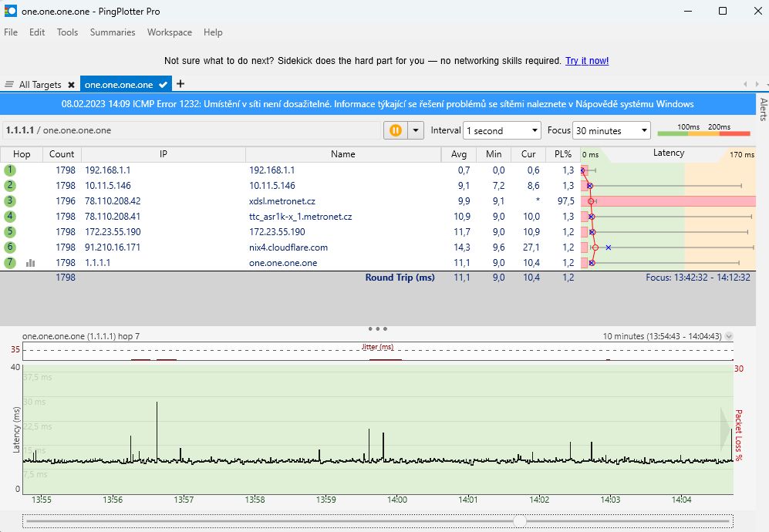Expand the 10 minutes graph period chevron
Screen dimensions: 769x532
point(729,336)
